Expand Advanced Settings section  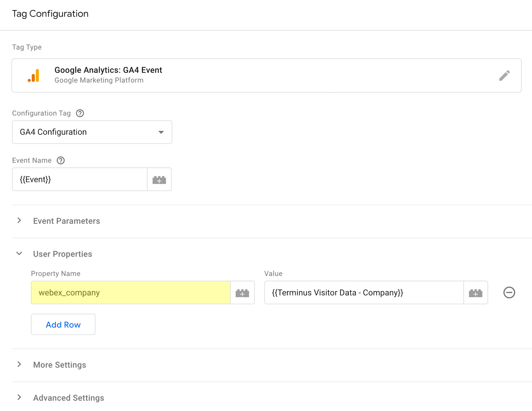coord(19,397)
